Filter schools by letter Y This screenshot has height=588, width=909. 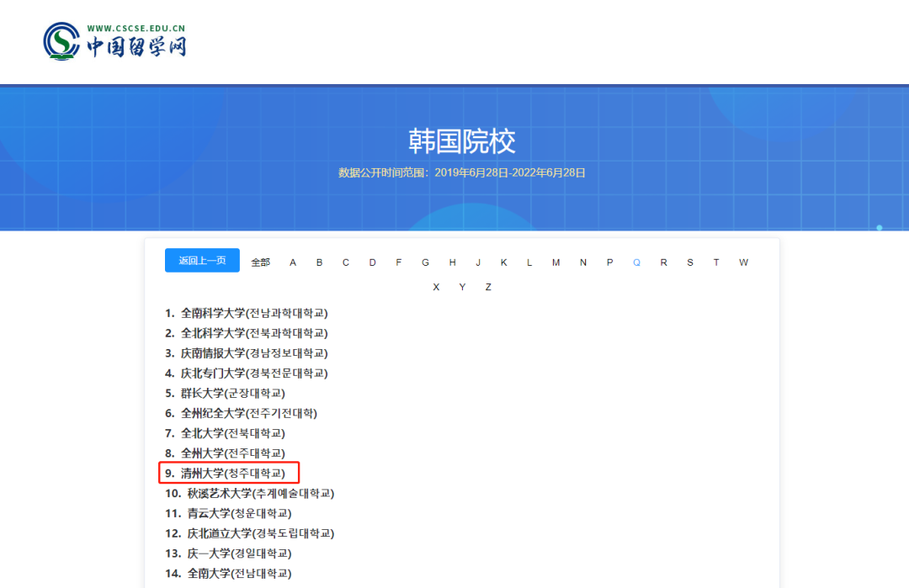point(462,287)
